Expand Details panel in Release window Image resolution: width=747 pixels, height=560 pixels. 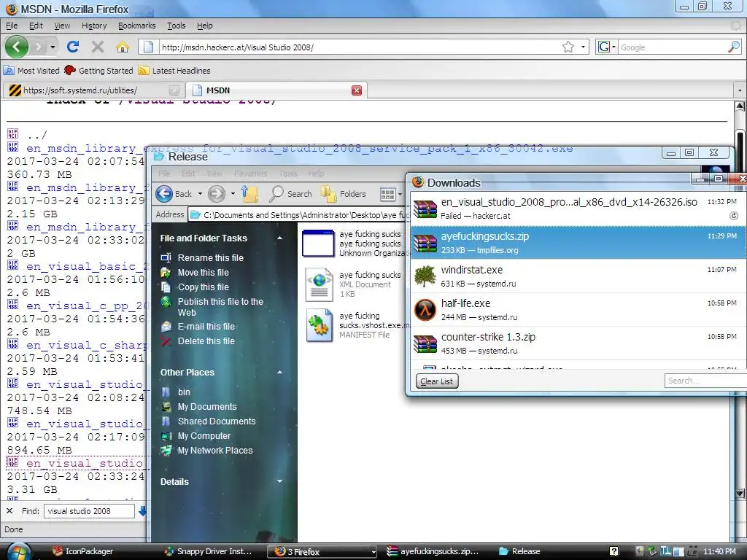[279, 481]
